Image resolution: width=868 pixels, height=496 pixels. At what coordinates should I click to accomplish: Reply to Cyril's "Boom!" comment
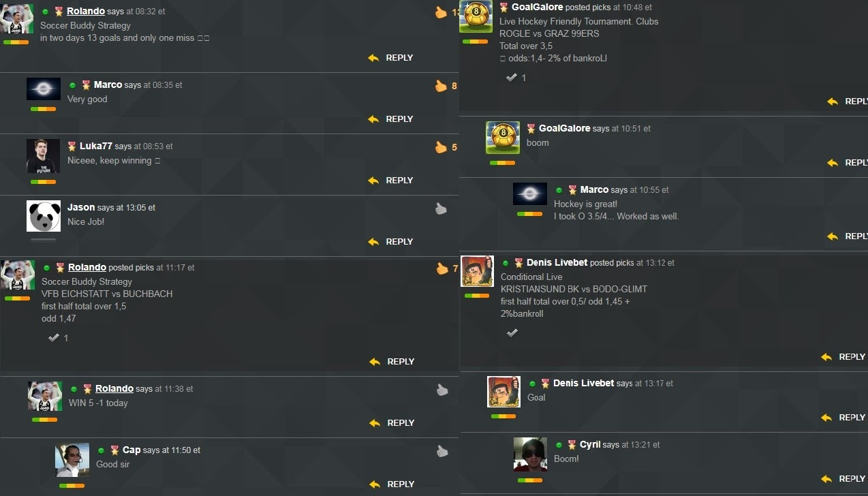click(x=843, y=479)
